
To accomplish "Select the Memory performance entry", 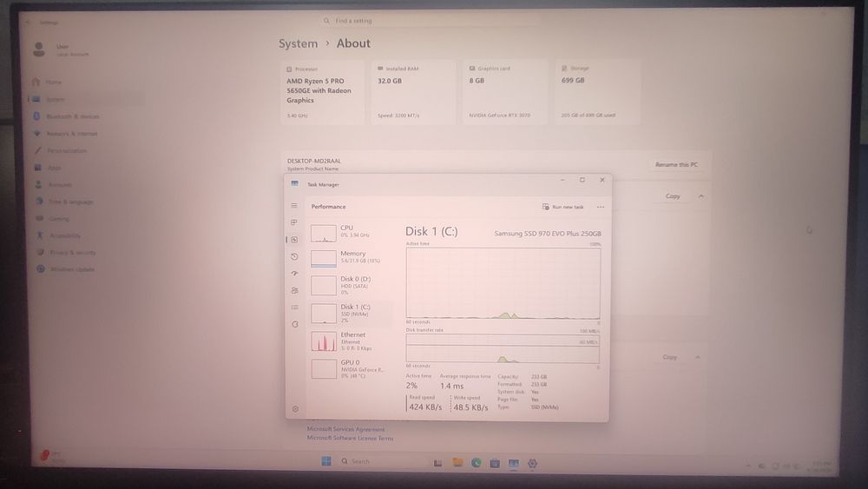I will coord(351,258).
